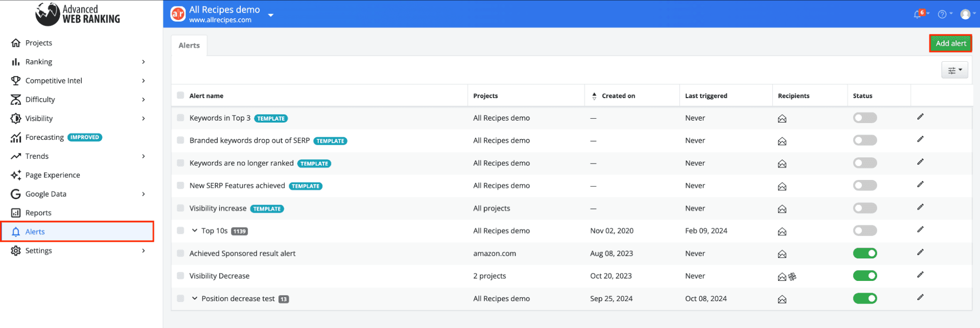980x328 pixels.
Task: Open the Visibility Decrease alert name
Action: click(x=220, y=276)
